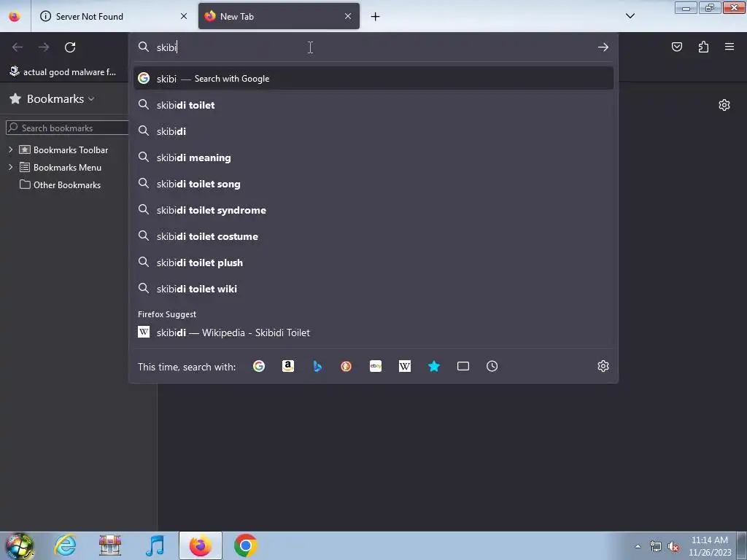747x560 pixels.
Task: Open search settings gear in dropdown
Action: pyautogui.click(x=603, y=366)
